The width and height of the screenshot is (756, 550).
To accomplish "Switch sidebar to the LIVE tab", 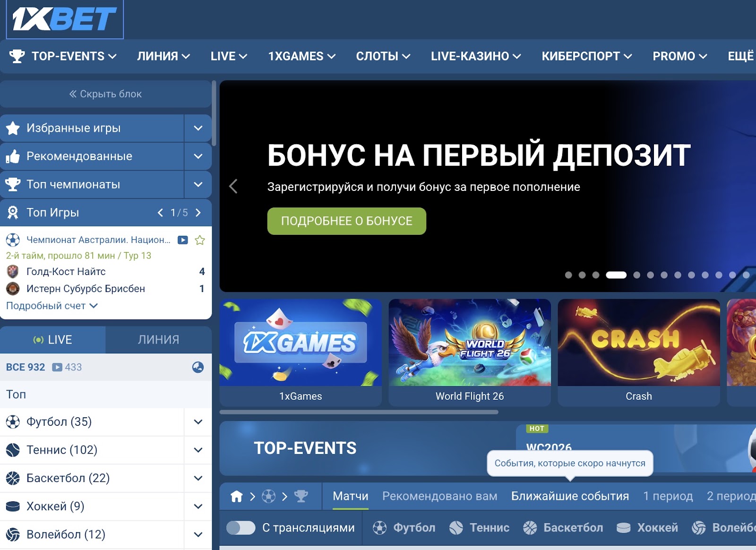I will [53, 340].
